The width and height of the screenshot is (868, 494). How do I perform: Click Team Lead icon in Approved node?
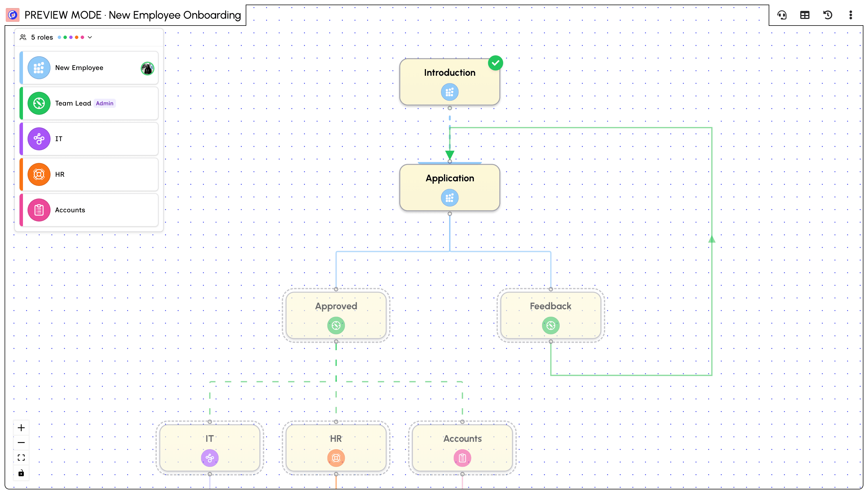click(336, 326)
